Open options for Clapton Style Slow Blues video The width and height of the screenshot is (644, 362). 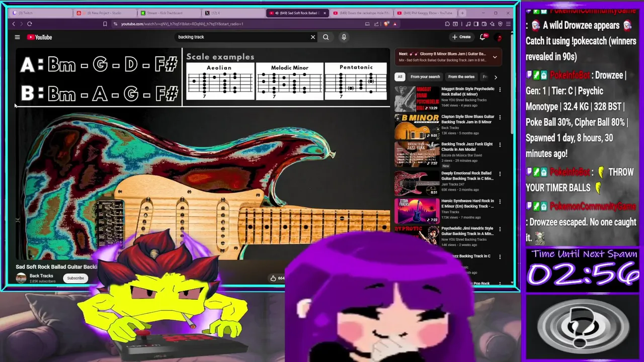(500, 117)
